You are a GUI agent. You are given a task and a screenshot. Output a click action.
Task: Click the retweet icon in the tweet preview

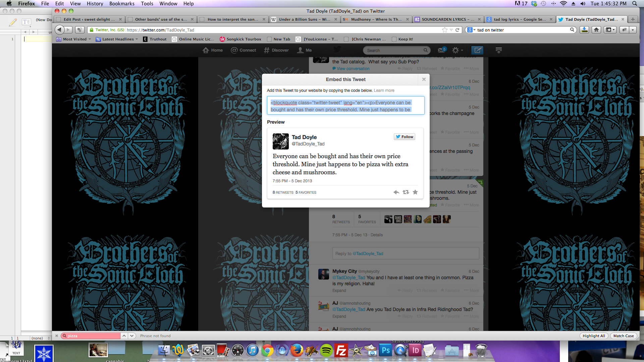pos(406,192)
